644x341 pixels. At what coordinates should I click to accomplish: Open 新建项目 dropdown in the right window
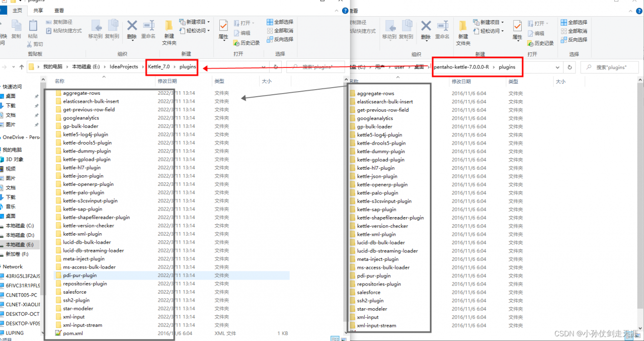pos(488,22)
